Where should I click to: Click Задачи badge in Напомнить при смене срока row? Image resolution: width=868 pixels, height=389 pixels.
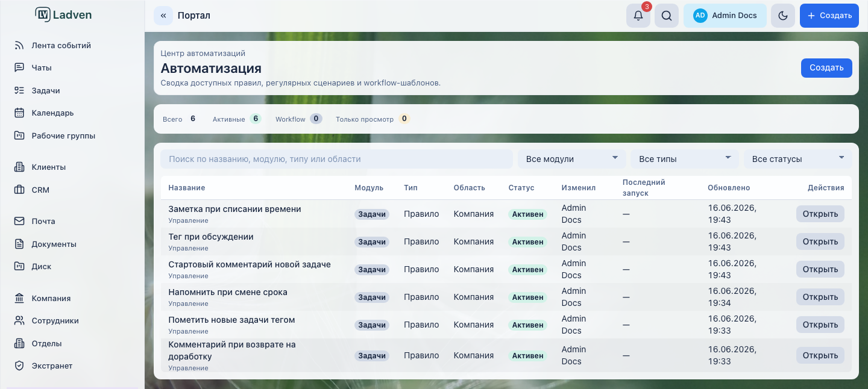(x=372, y=297)
